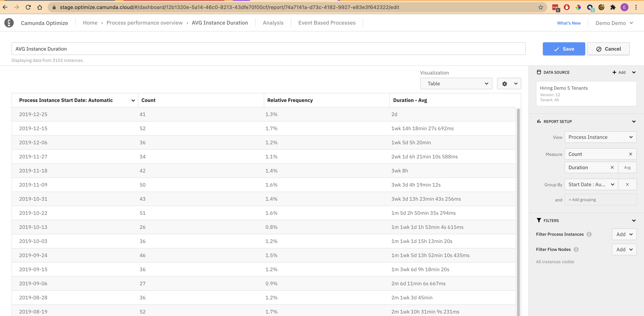
Task: Switch to Event Based Processes tab
Action: pos(327,23)
